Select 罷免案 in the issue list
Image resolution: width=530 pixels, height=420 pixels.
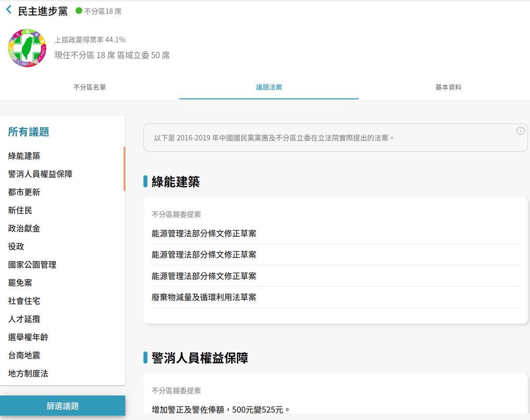click(x=20, y=283)
